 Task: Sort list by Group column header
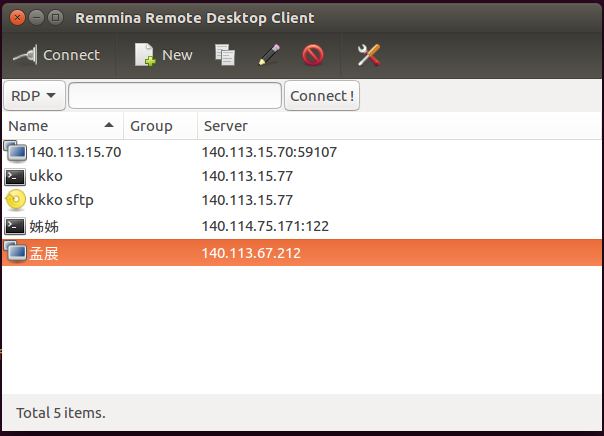(160, 126)
